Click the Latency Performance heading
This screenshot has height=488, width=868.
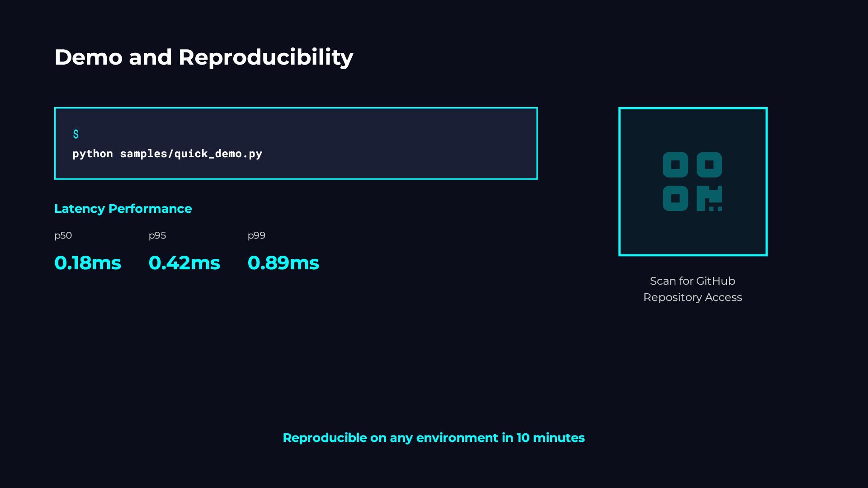pos(123,209)
